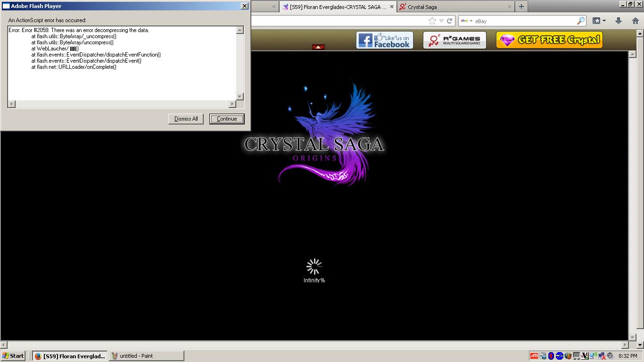Open the URL history dropdown arrow

441,21
